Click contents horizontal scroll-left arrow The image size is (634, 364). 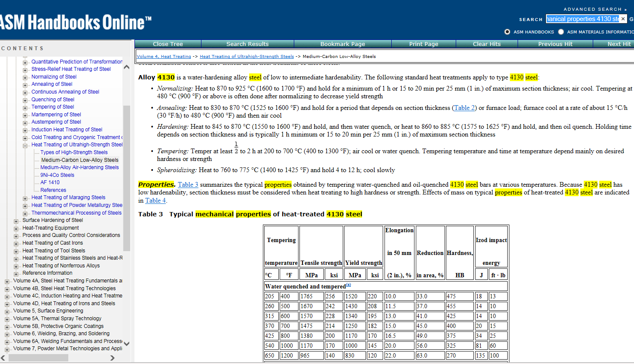point(3,358)
